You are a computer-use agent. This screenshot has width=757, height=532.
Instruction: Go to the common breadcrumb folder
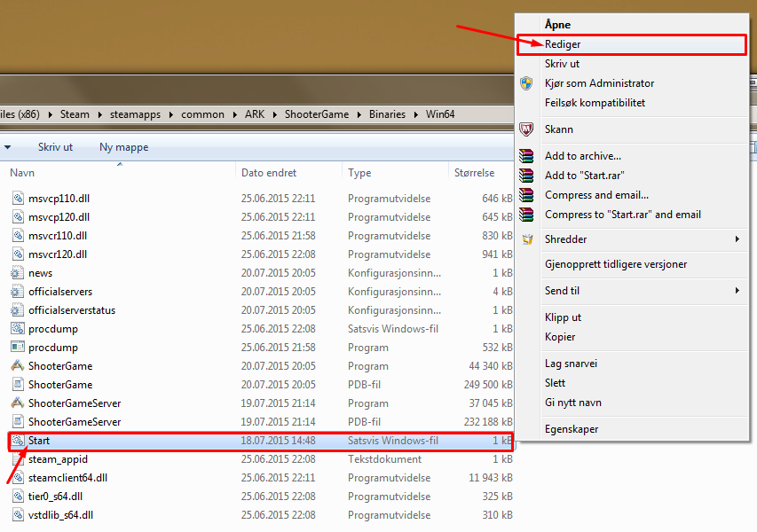coord(202,114)
